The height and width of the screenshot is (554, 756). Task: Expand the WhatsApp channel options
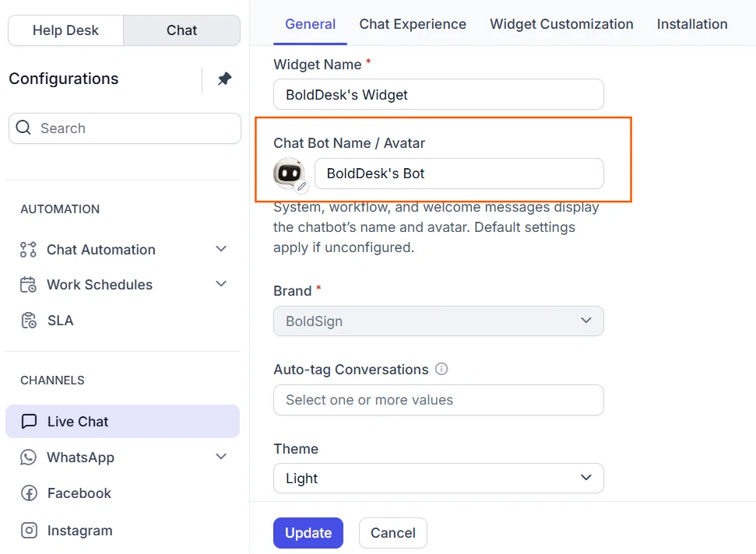coord(221,457)
